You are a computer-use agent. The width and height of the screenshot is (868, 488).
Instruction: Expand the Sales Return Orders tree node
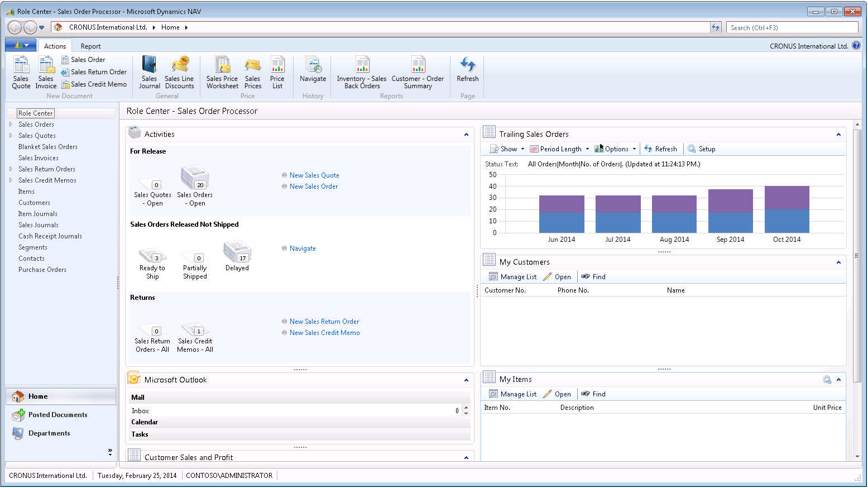tap(11, 169)
